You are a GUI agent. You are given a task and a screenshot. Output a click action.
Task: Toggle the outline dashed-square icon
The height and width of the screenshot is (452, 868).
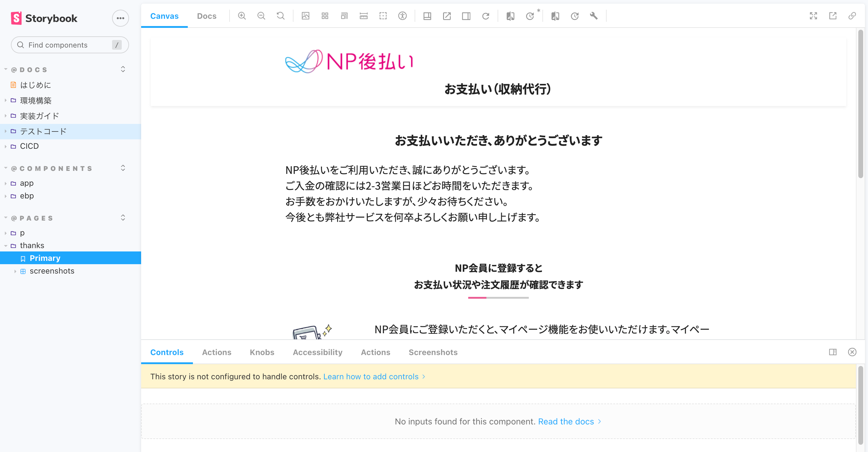click(x=383, y=16)
